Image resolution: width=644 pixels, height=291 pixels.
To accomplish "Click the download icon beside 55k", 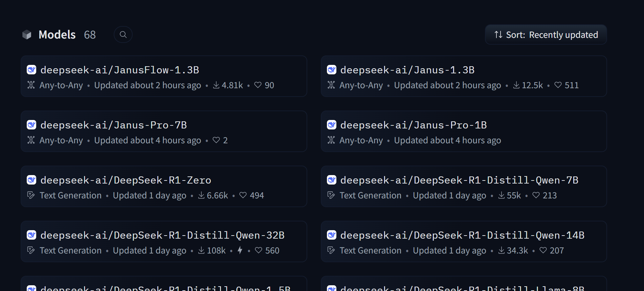I will tap(502, 195).
